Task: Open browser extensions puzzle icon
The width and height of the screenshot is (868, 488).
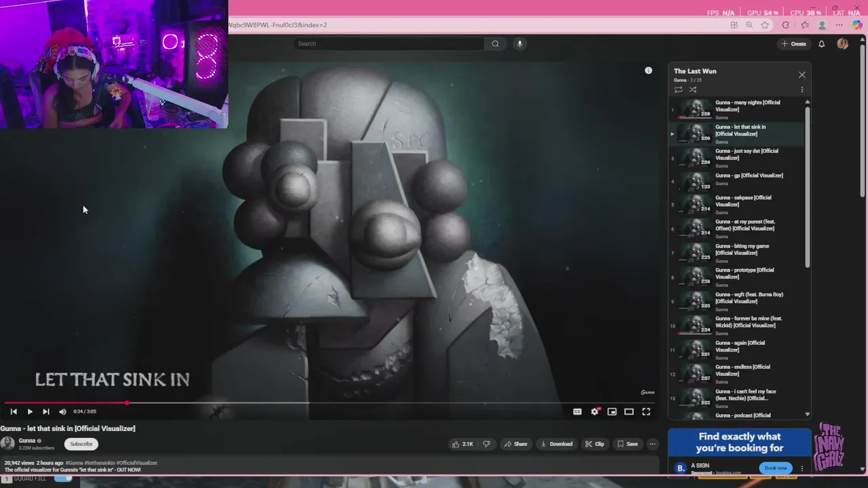Action: [785, 25]
